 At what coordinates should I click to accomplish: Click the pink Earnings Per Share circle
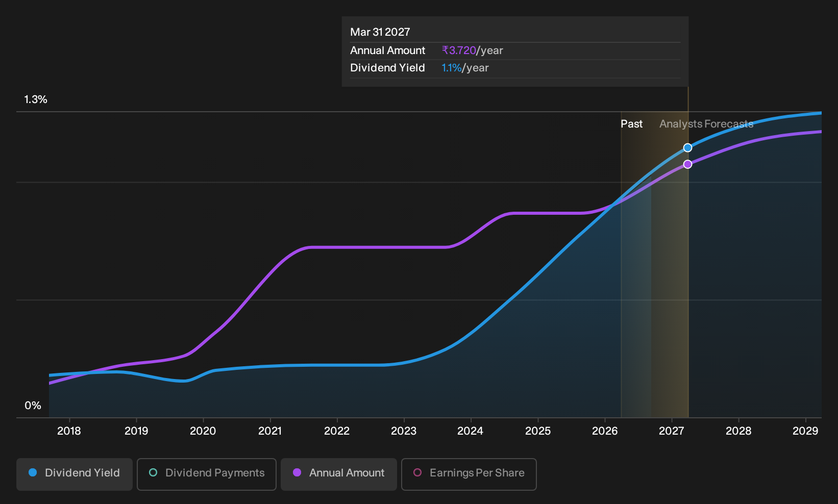(417, 473)
